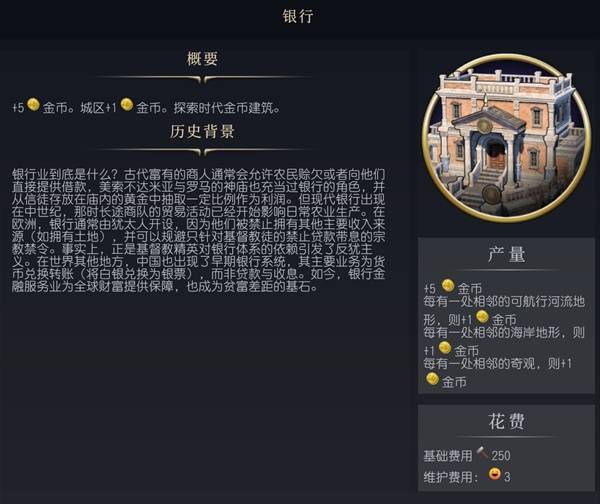Screen dimensions: 600x504
Task: Click the 银行 title at the top
Action: (298, 16)
